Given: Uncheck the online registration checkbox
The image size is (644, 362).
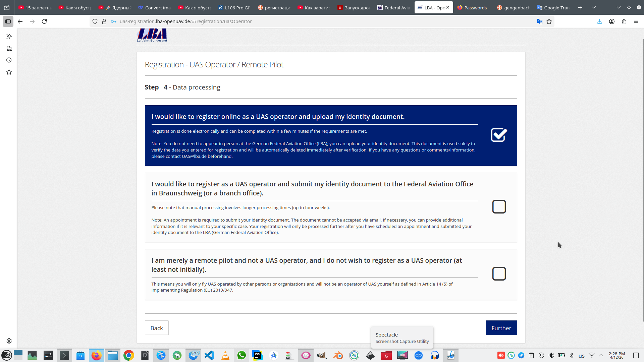Looking at the screenshot, I should pyautogui.click(x=499, y=135).
